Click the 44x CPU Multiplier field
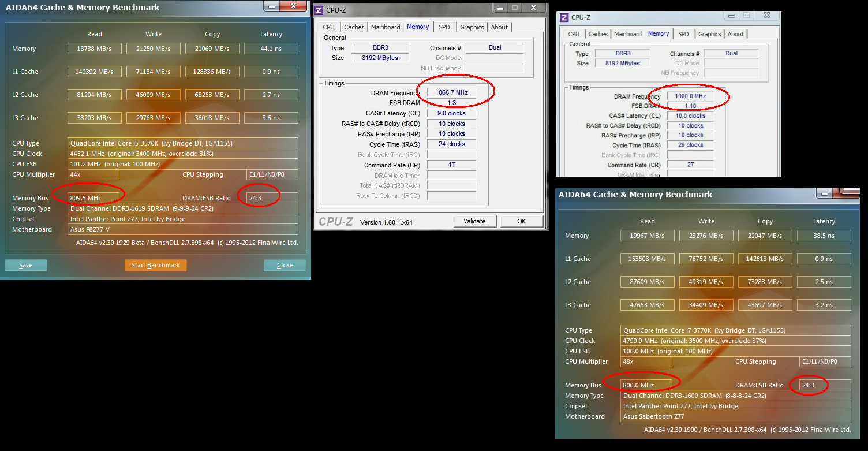 93,174
